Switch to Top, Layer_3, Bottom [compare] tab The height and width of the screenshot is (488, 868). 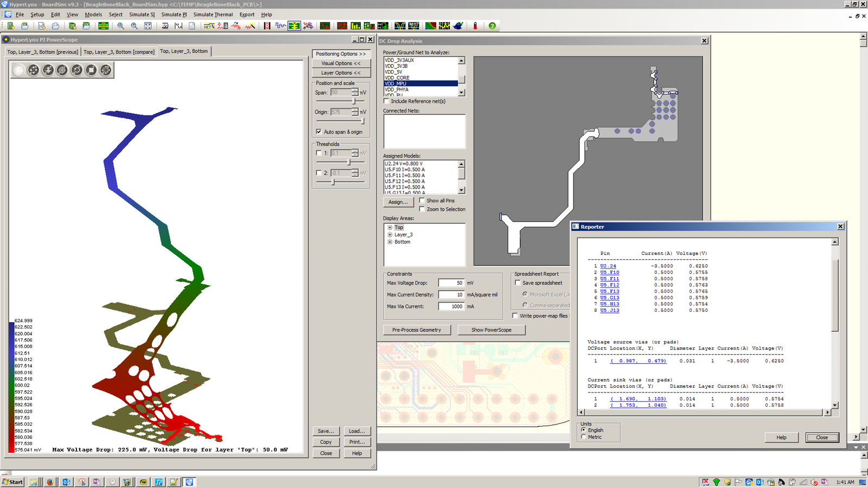pyautogui.click(x=119, y=52)
